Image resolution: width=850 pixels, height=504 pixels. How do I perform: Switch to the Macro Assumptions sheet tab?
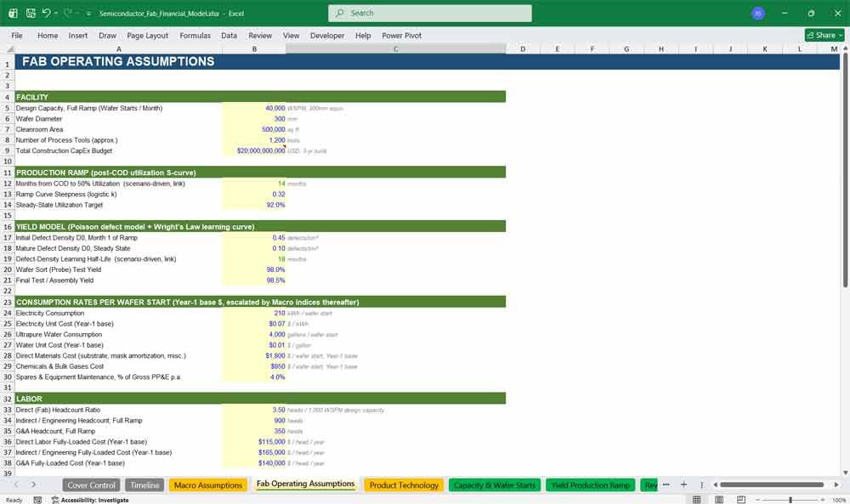tap(208, 485)
